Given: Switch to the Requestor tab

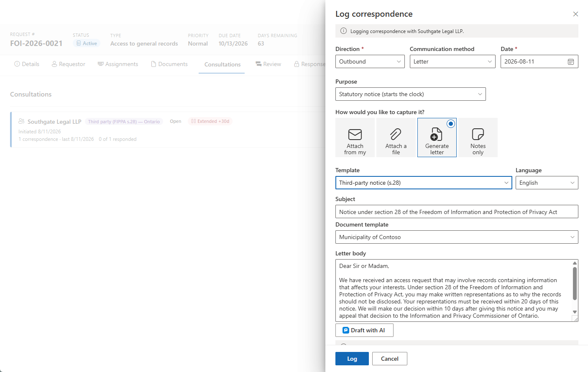Looking at the screenshot, I should tap(69, 64).
